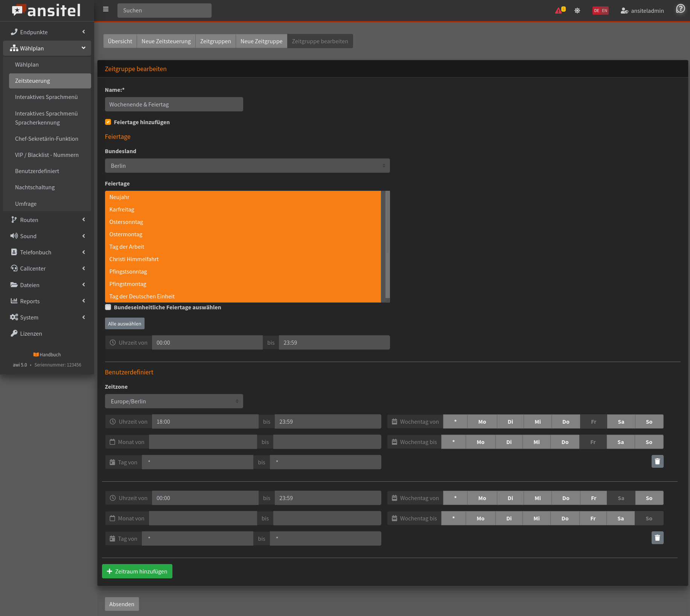Open the Nachtschaltung menu item
The height and width of the screenshot is (616, 690).
[x=35, y=187]
